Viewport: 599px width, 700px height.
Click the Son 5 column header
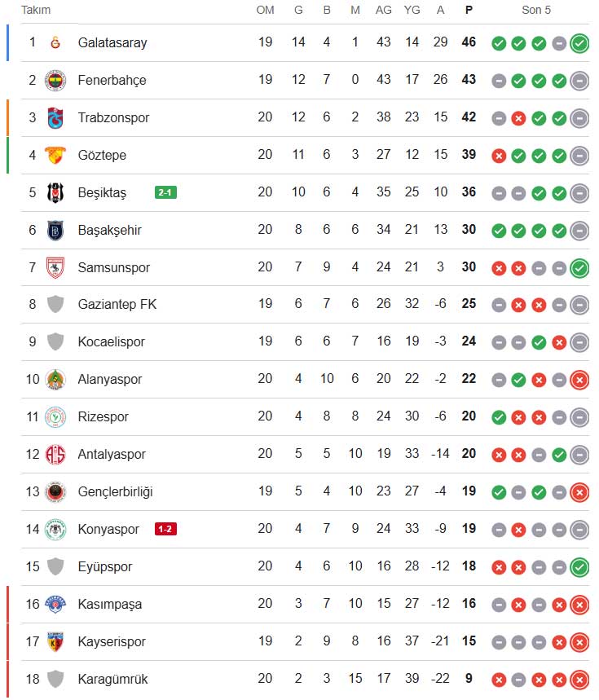coord(536,10)
